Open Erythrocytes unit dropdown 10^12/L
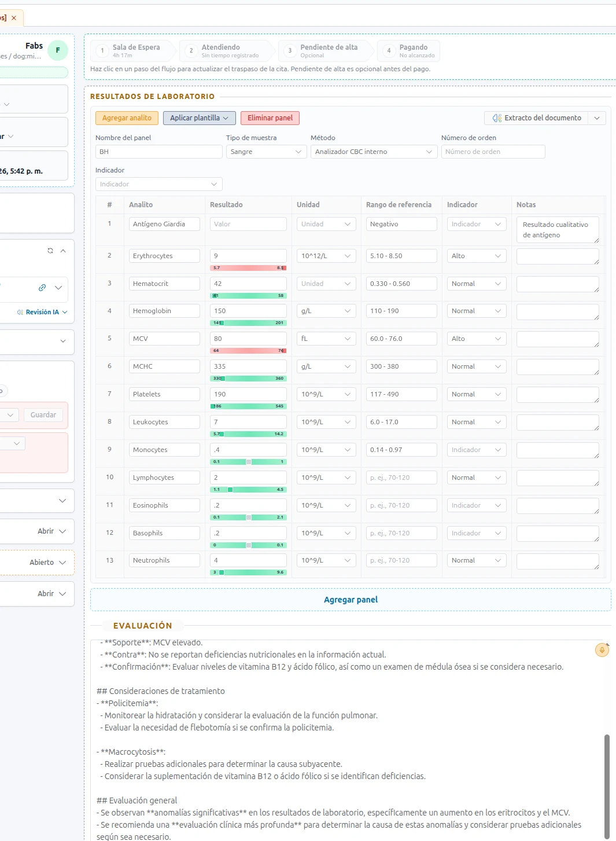Viewport: 616px width, 841px height. 326,256
